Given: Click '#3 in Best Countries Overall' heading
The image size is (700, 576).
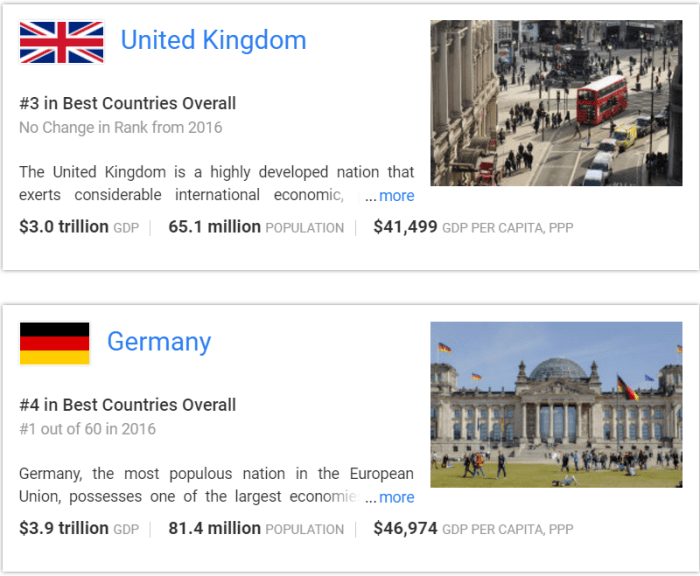Looking at the screenshot, I should coord(127,103).
